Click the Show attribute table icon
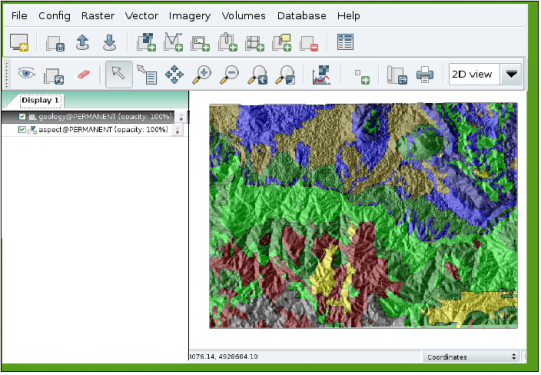 [x=345, y=42]
